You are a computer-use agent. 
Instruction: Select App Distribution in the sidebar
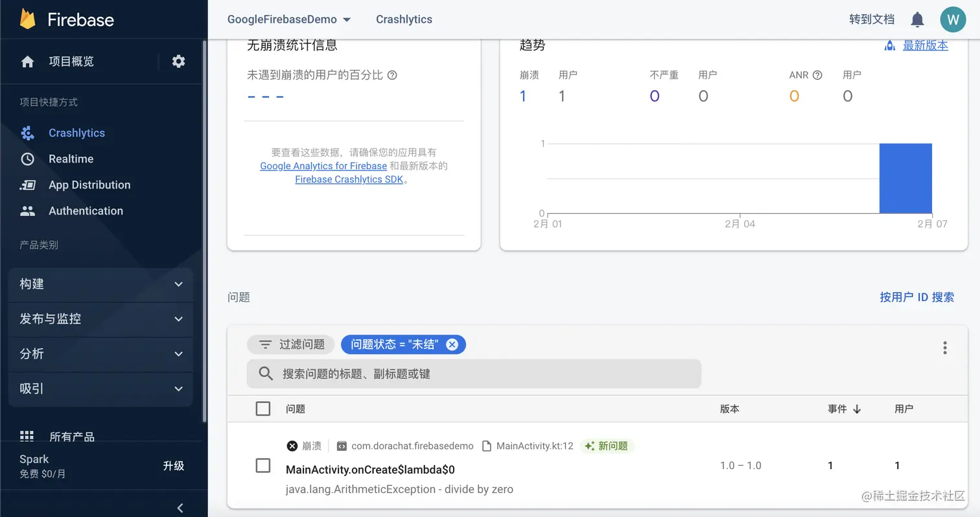(89, 185)
